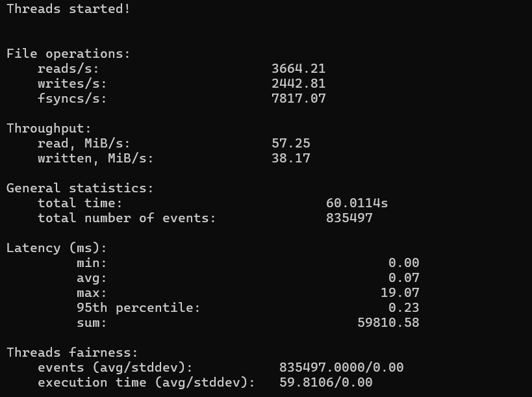This screenshot has width=532, height=397.
Task: Click the latency sum value 59810.58
Action: (x=388, y=322)
